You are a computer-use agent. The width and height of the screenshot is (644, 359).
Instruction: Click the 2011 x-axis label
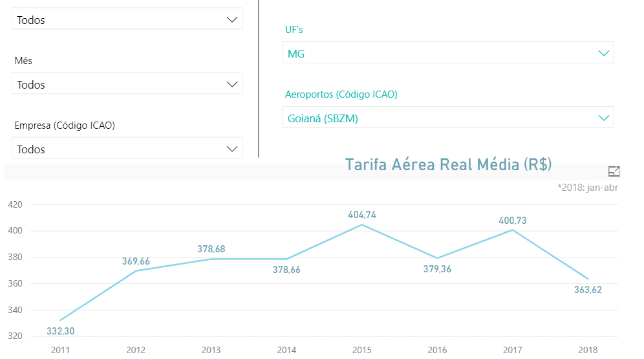pyautogui.click(x=60, y=350)
